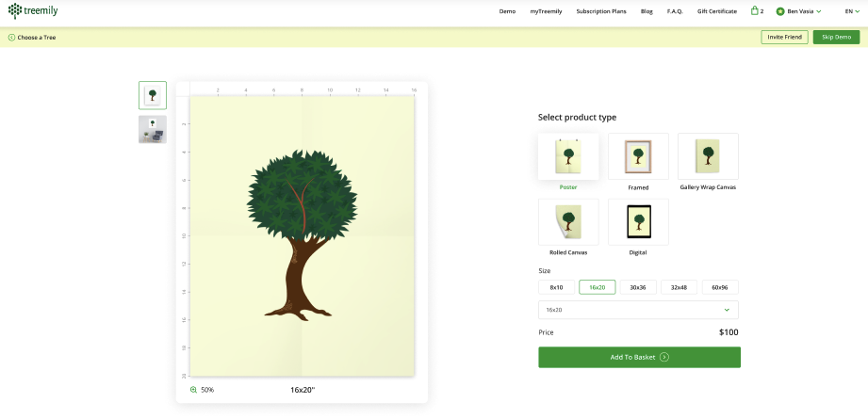Screen dimensions: 868x419
Task: Click the 16x20" caption below the preview
Action: [303, 390]
